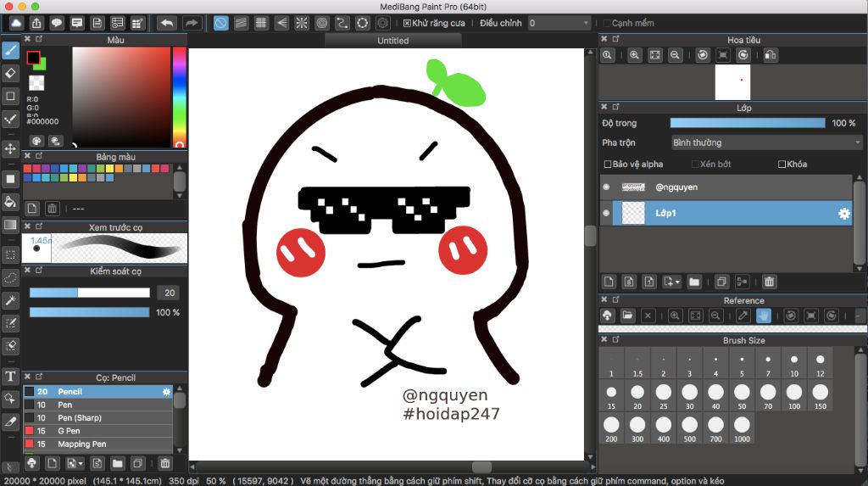The width and height of the screenshot is (868, 486).
Task: Zoom in on the Navigator panel
Action: click(634, 55)
